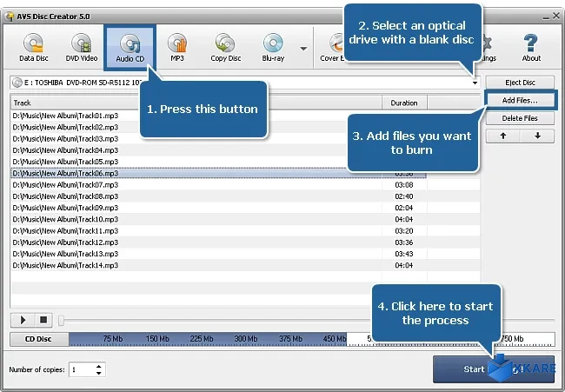
Task: Choose the Audio CD project
Action: tap(130, 48)
